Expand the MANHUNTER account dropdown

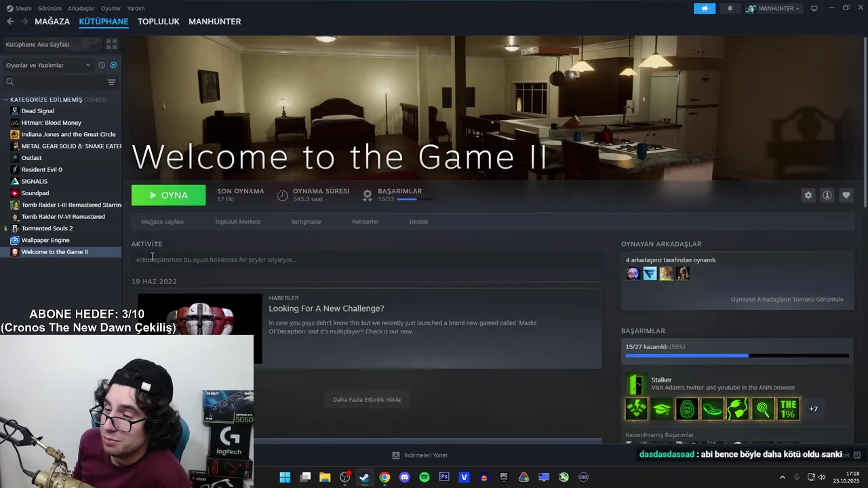pos(774,8)
